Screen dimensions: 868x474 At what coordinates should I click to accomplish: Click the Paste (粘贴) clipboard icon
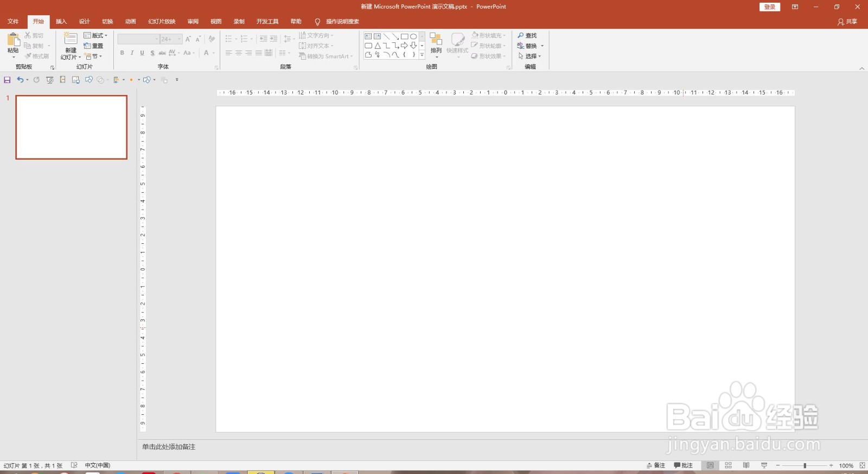13,40
